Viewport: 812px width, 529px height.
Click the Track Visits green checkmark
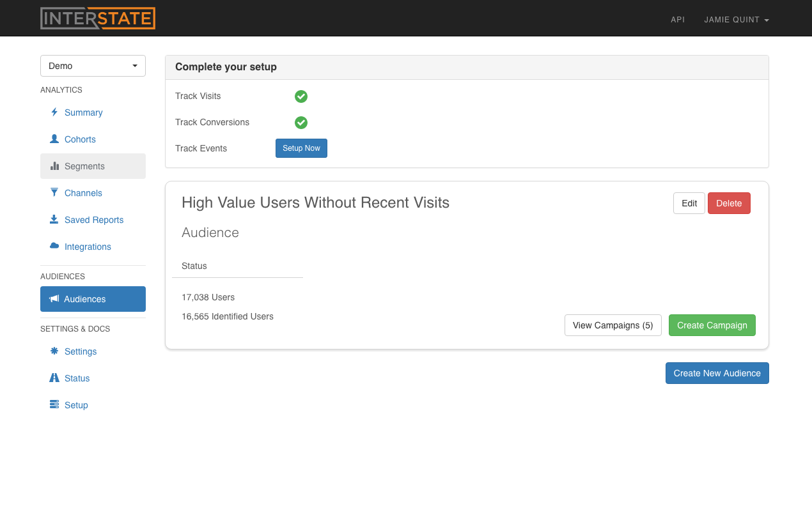tap(301, 96)
